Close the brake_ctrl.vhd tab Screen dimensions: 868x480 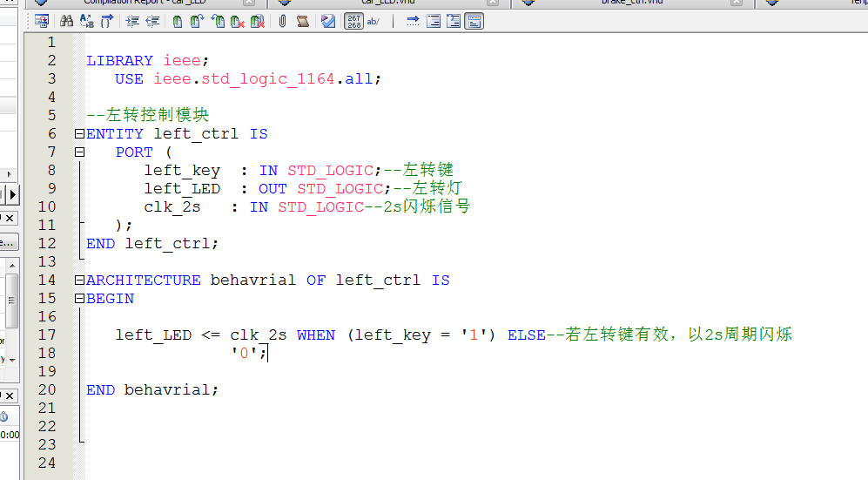point(737,3)
